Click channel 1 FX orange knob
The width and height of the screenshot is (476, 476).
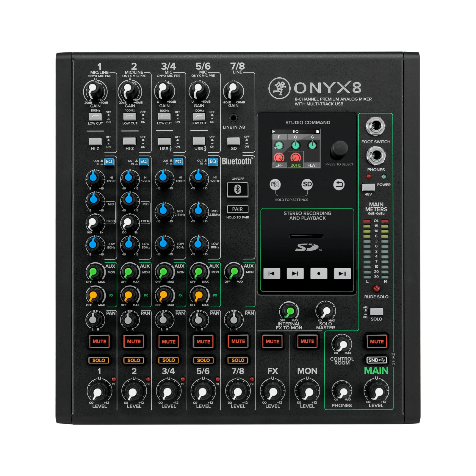(x=95, y=295)
